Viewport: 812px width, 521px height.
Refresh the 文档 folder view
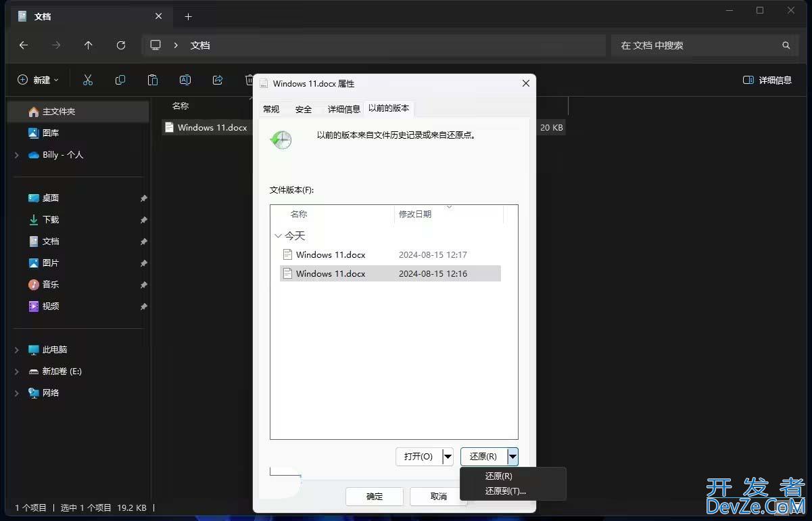pyautogui.click(x=121, y=45)
